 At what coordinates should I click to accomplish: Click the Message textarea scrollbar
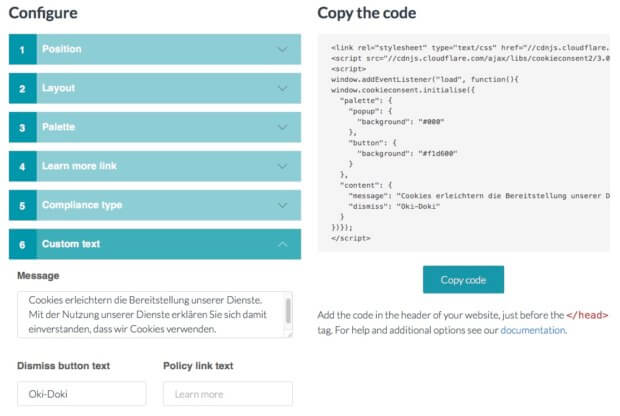[x=288, y=311]
